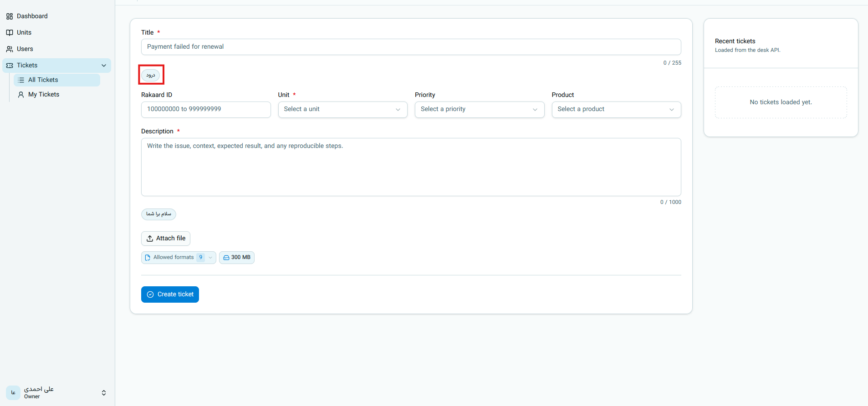The height and width of the screenshot is (406, 868).
Task: Click the Priority field label
Action: pos(425,95)
